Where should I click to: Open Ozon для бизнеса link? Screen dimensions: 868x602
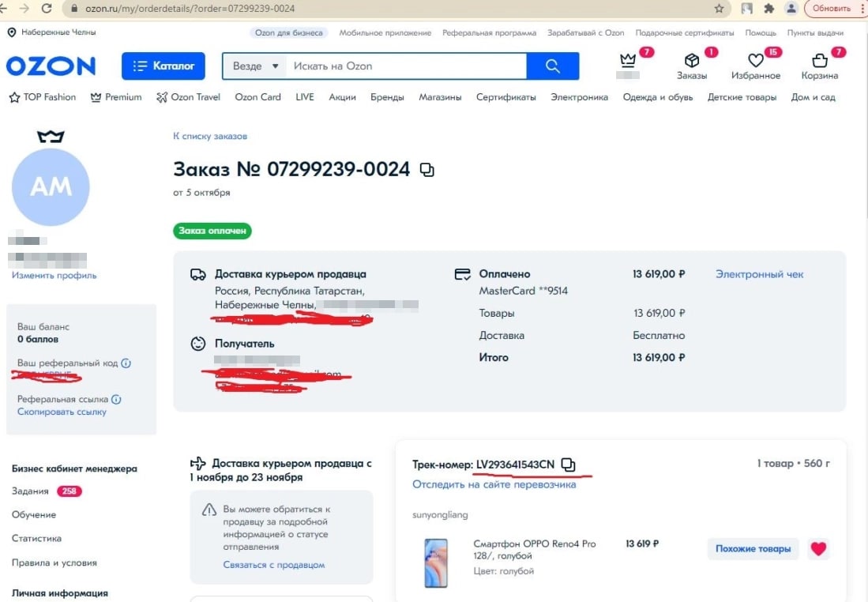click(288, 32)
